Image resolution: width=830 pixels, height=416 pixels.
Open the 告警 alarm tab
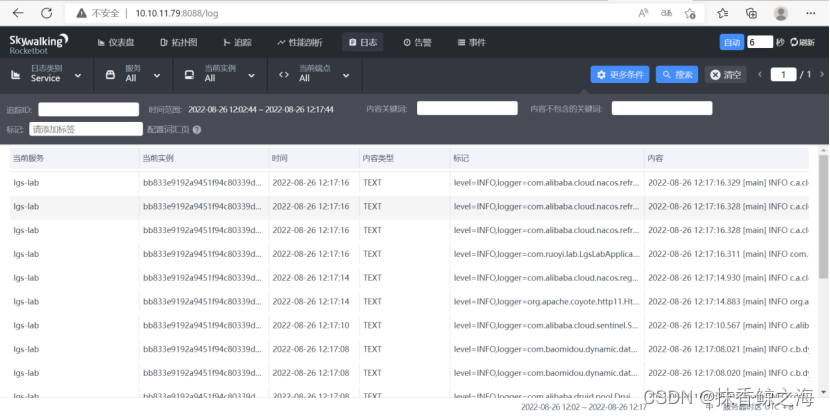coord(417,42)
